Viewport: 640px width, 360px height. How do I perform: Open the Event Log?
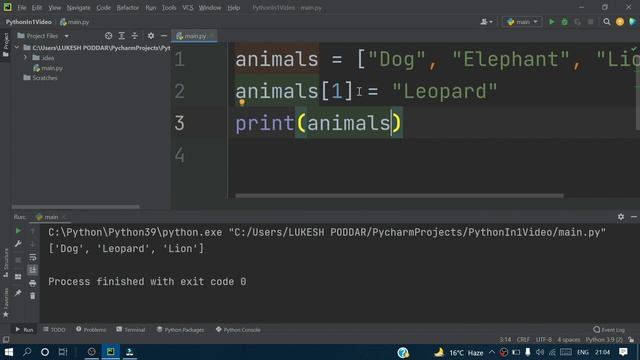[x=609, y=330]
